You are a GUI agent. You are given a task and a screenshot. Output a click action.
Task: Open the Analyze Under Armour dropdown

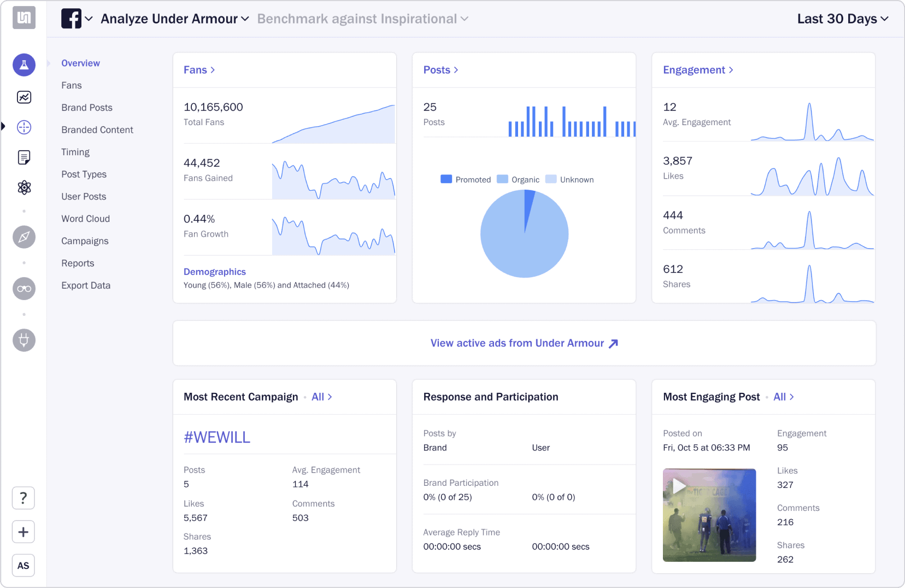pos(175,19)
